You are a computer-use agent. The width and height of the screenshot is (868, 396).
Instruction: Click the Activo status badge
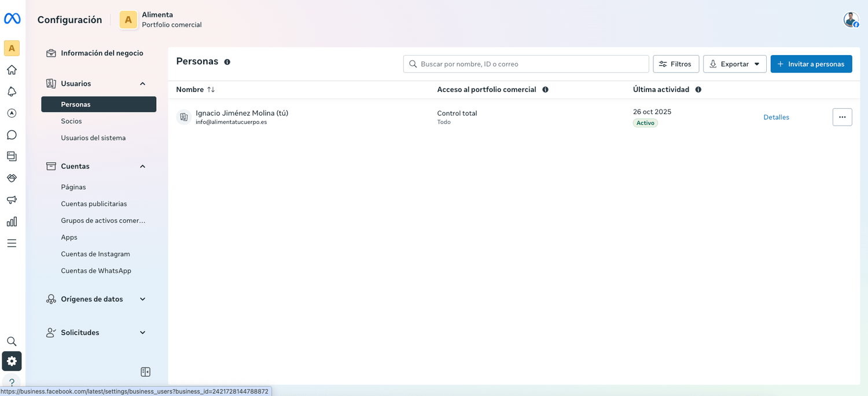click(645, 123)
